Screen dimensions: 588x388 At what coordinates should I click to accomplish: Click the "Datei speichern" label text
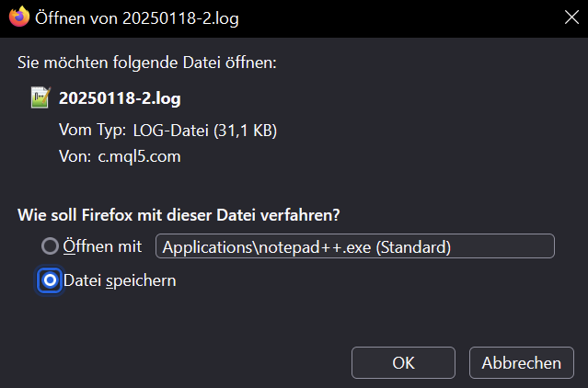click(120, 280)
